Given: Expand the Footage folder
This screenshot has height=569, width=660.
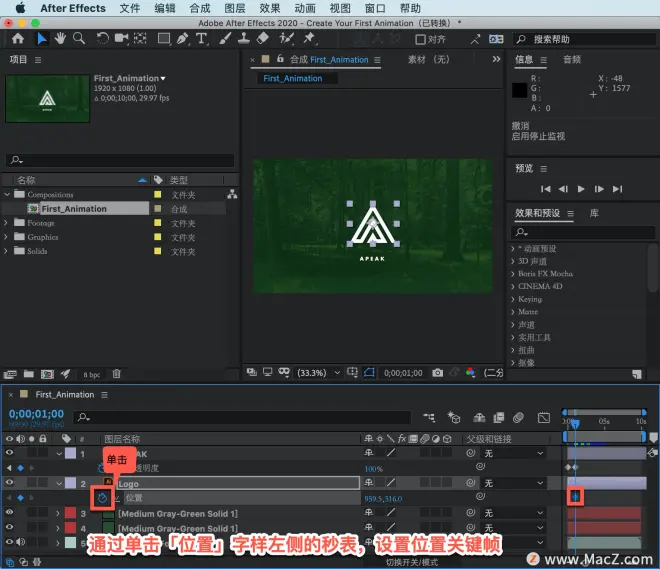Looking at the screenshot, I should click(6, 223).
